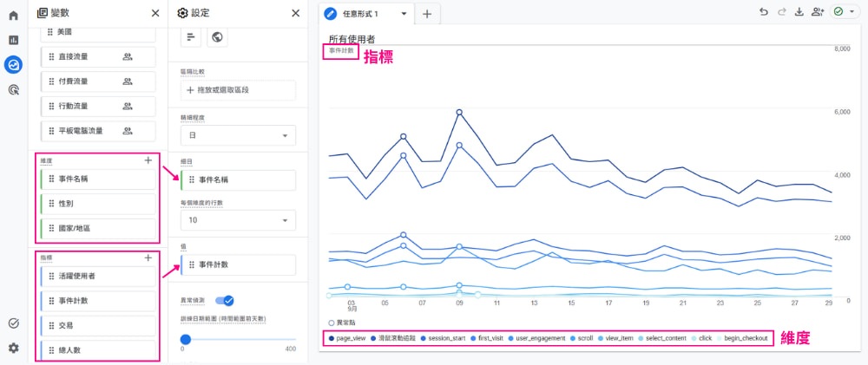
Task: Click the scroll legend entry
Action: pyautogui.click(x=582, y=338)
